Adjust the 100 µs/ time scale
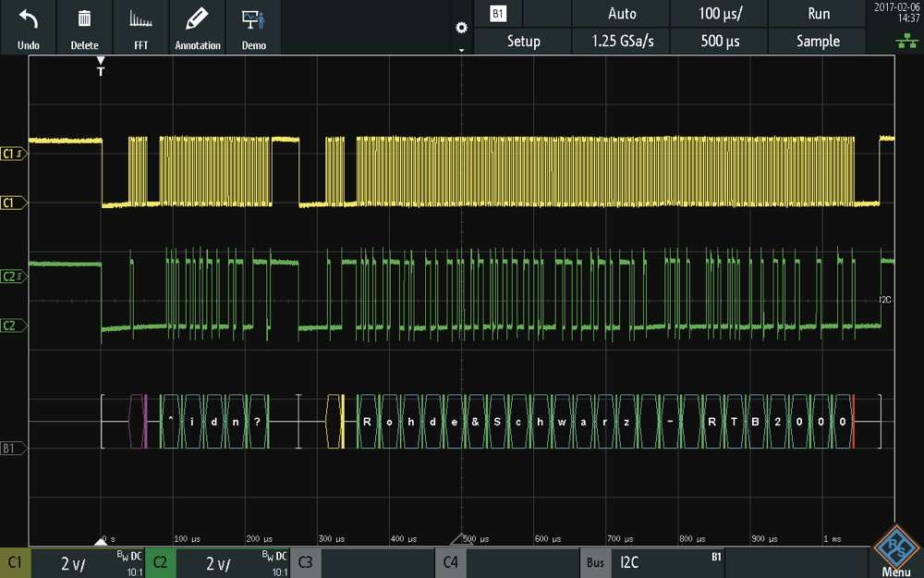Viewport: 924px width, 578px height. [719, 14]
